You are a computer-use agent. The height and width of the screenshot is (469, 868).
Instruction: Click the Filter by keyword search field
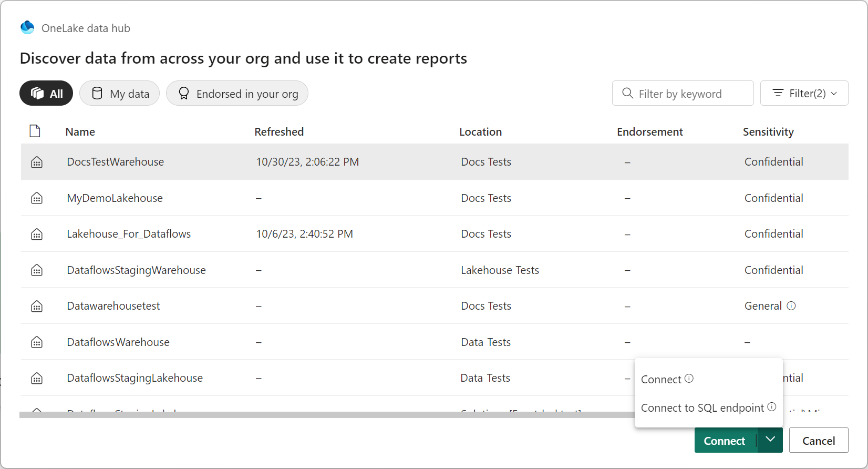683,94
